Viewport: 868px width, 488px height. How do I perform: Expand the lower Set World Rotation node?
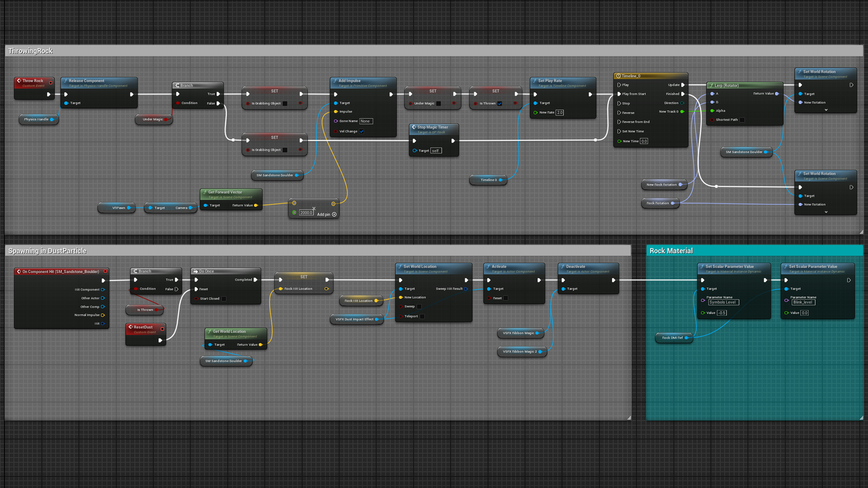pyautogui.click(x=826, y=212)
